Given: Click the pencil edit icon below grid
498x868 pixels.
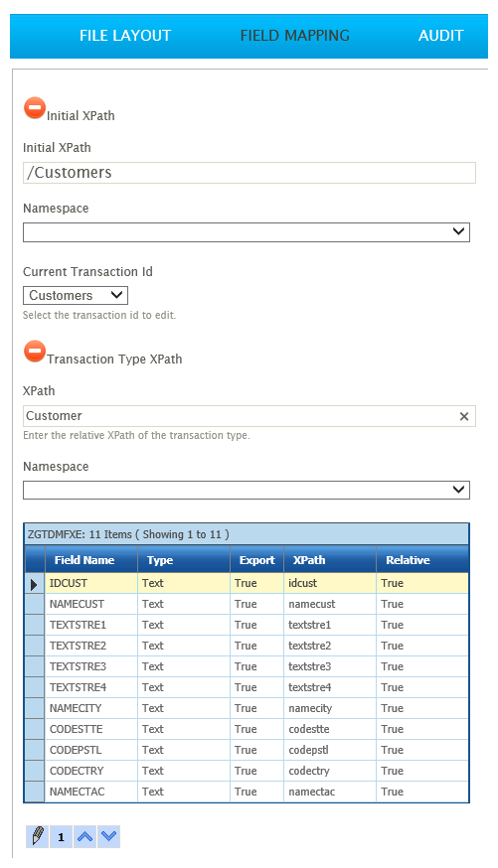Looking at the screenshot, I should 37,836.
